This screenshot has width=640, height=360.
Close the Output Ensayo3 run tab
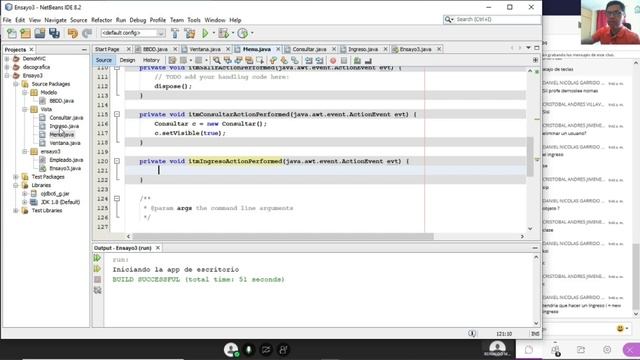158,248
